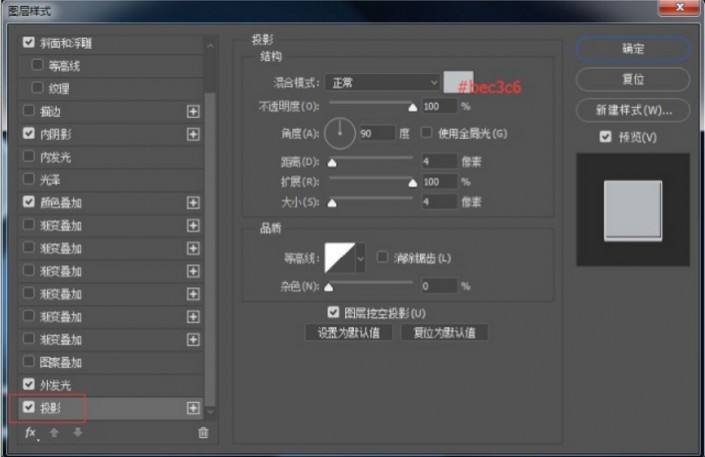The height and width of the screenshot is (457, 705).
Task: Click the 不透明度 value field
Action: [x=439, y=106]
